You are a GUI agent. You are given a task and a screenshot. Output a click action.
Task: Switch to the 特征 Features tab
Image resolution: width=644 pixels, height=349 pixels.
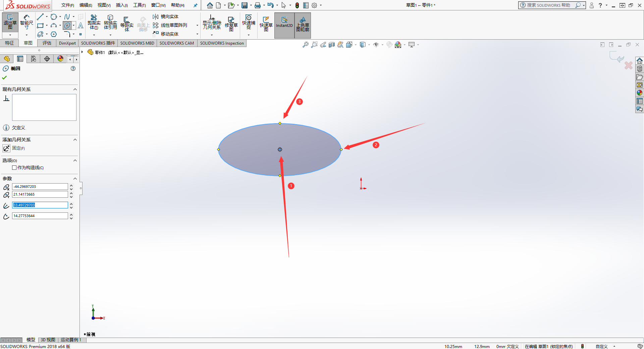(x=9, y=43)
